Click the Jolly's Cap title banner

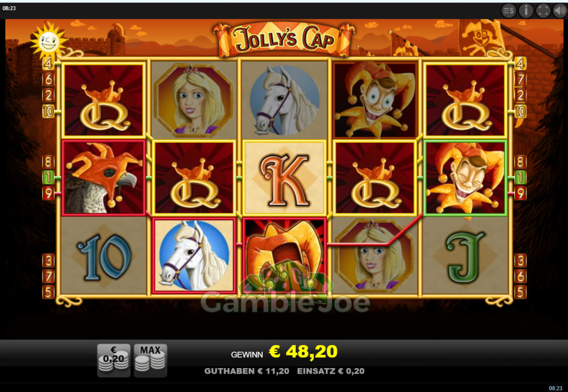click(284, 39)
